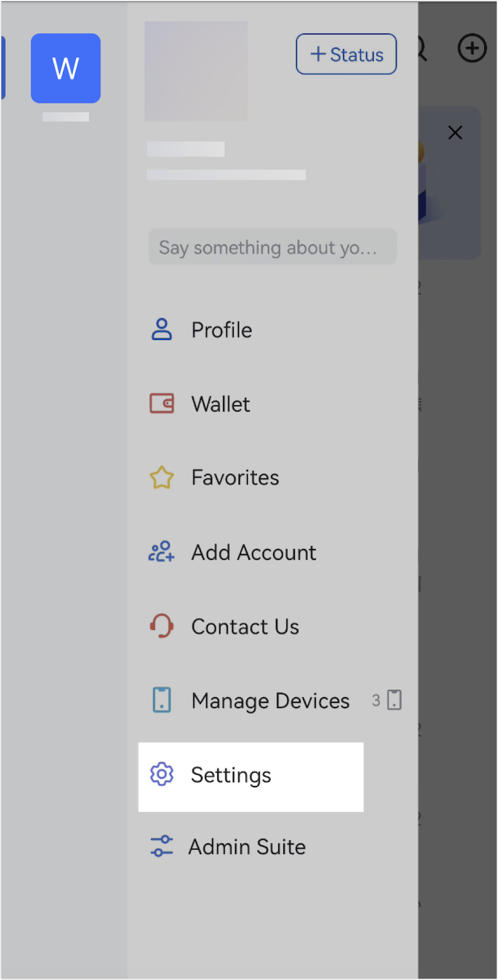This screenshot has width=498, height=980.
Task: Click the red Wallet icon
Action: coord(161,404)
